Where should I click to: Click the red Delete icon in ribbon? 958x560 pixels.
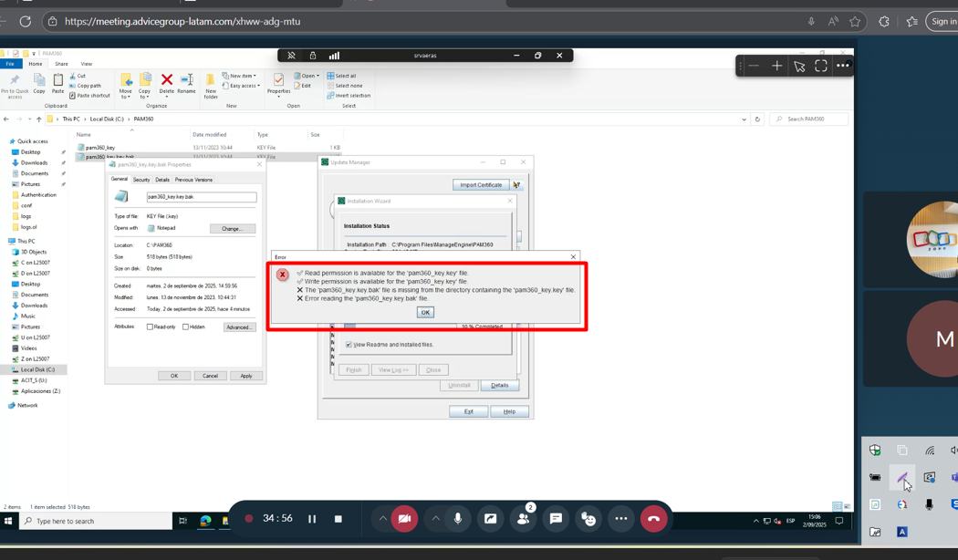click(x=167, y=84)
